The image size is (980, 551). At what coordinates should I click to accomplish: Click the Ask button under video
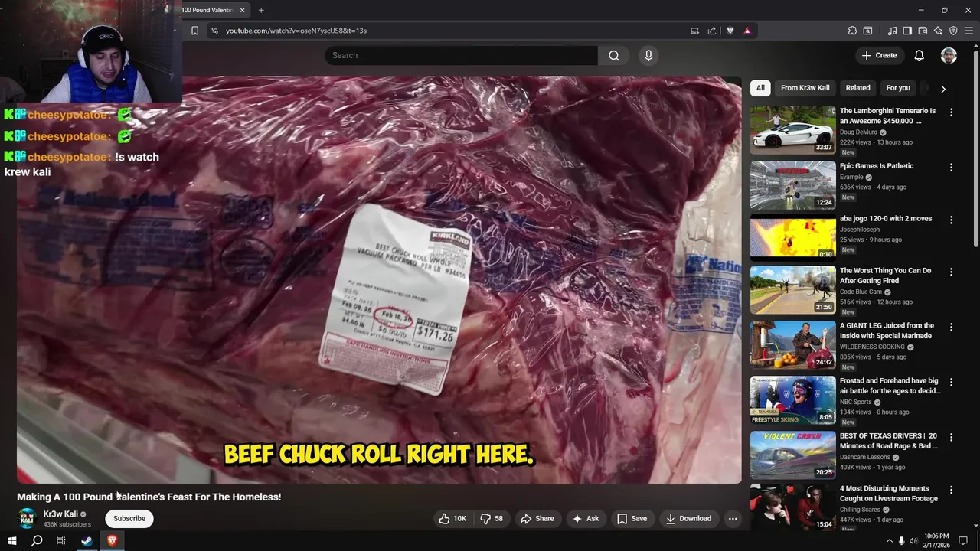coord(586,519)
